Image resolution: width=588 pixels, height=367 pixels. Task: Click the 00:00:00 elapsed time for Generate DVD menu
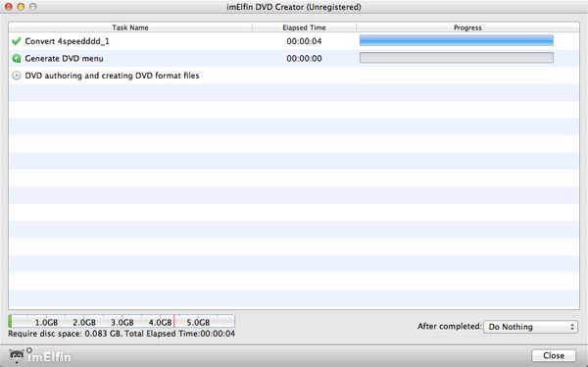304,59
